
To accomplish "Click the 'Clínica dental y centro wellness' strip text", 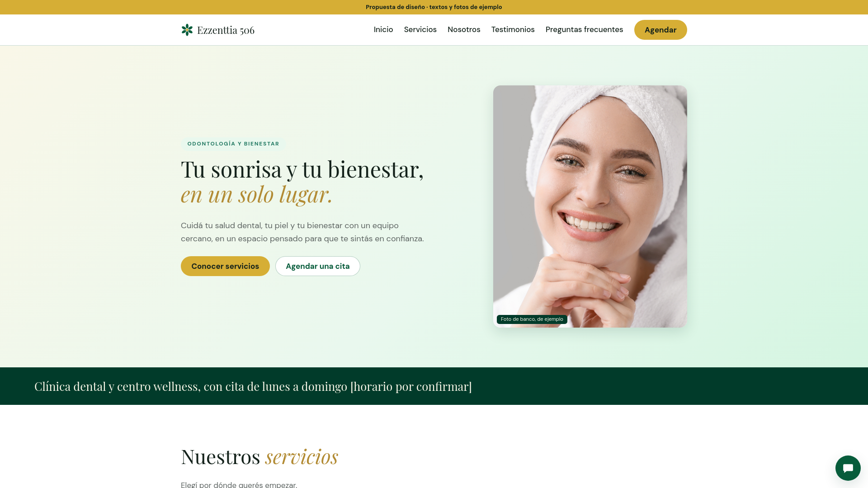I will point(253,386).
